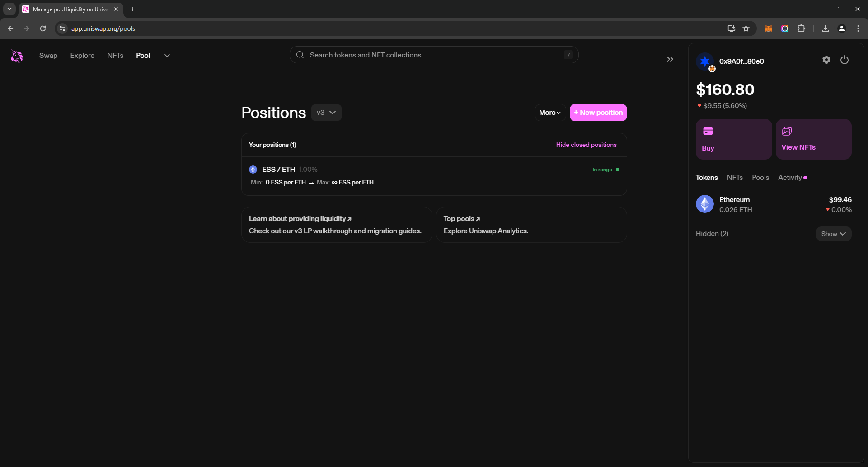The height and width of the screenshot is (467, 868).
Task: Open a new browser tab
Action: pyautogui.click(x=132, y=9)
